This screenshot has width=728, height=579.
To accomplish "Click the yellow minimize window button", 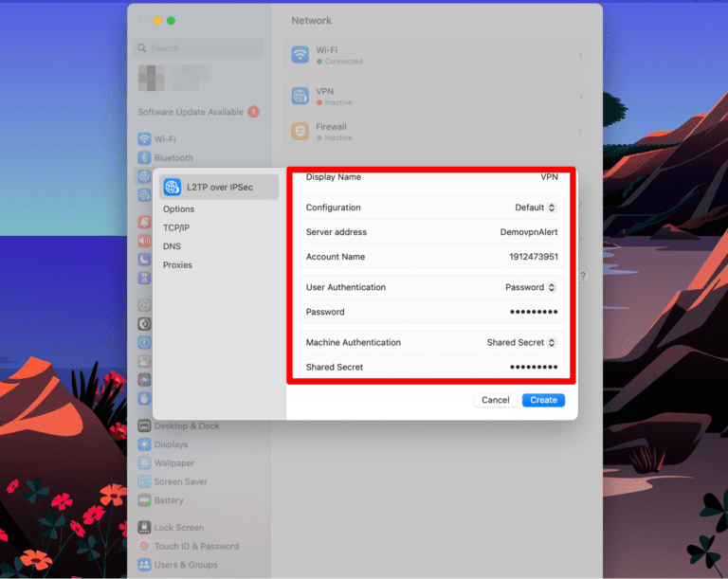I will [x=158, y=21].
